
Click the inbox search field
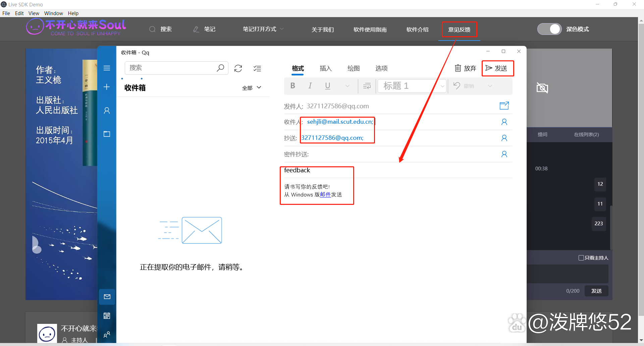tap(171, 68)
